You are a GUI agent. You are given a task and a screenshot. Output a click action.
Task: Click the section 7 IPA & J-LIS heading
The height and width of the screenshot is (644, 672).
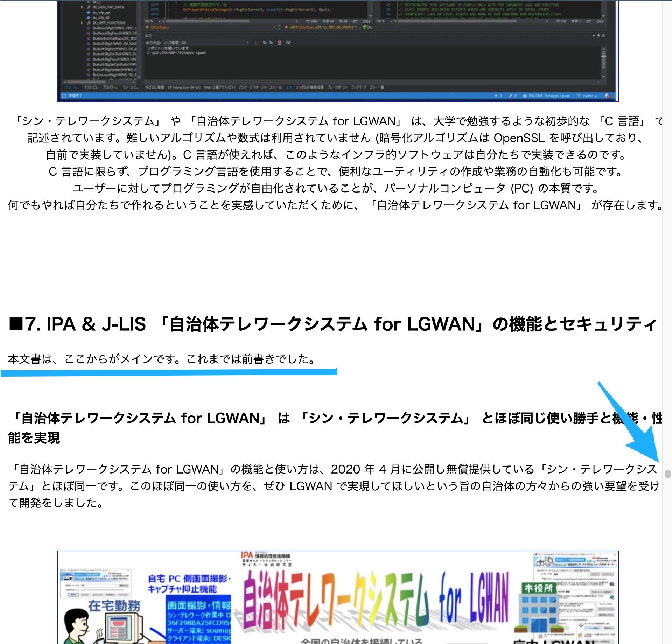(x=332, y=324)
